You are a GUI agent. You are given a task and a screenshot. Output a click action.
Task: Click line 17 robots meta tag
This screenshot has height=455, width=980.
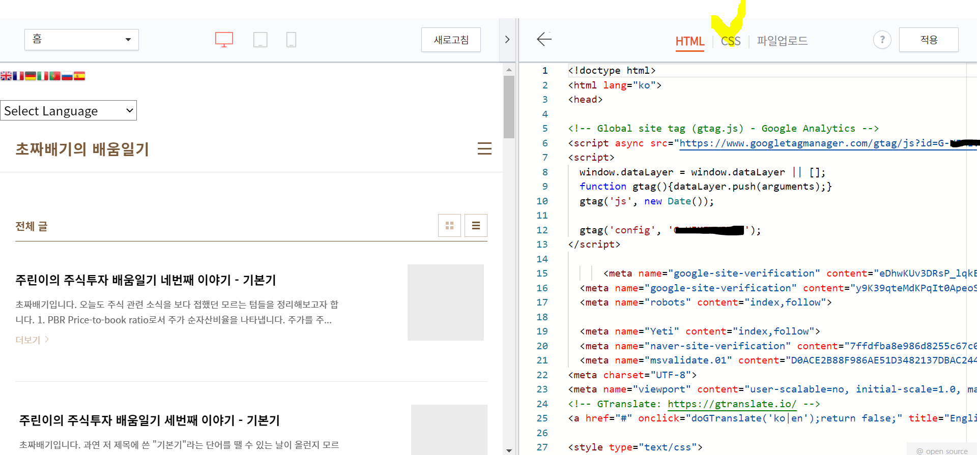706,302
